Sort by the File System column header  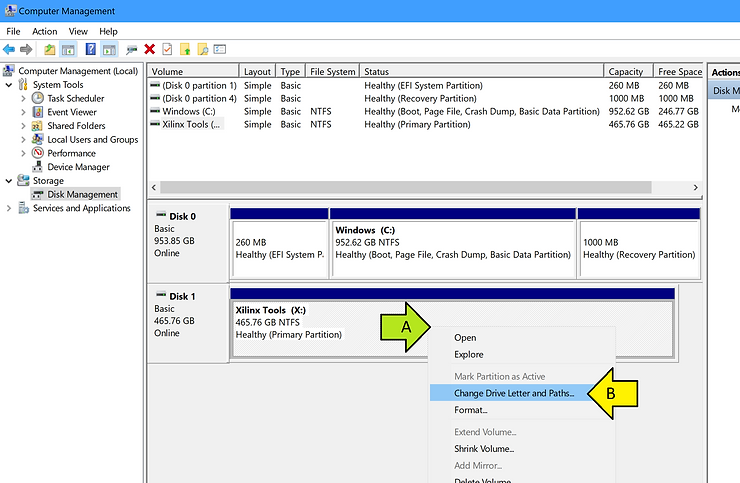point(332,71)
